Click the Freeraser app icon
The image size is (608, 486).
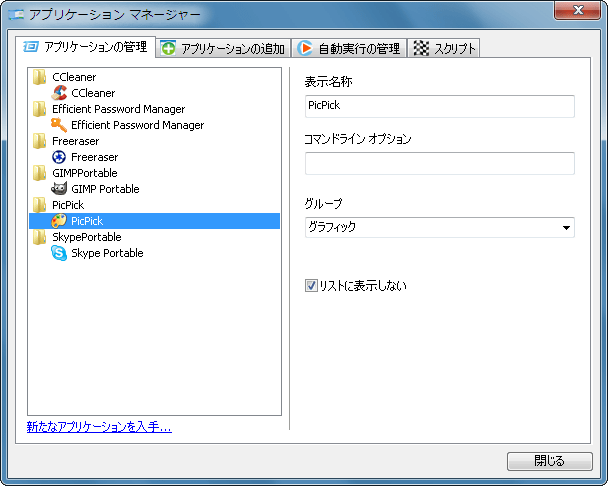tap(59, 157)
